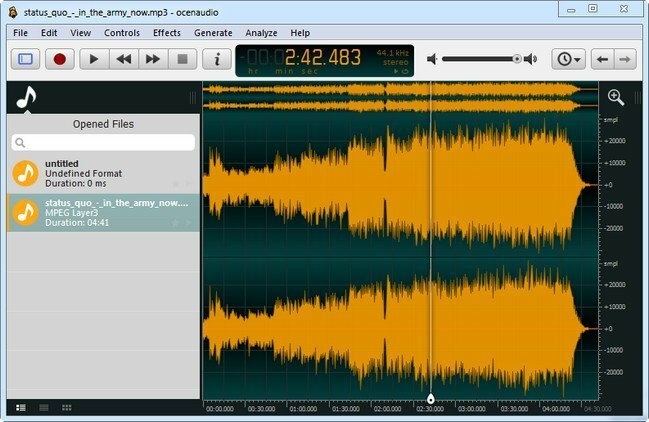
Task: Toggle the sidebar panel visibility button
Action: point(26,59)
